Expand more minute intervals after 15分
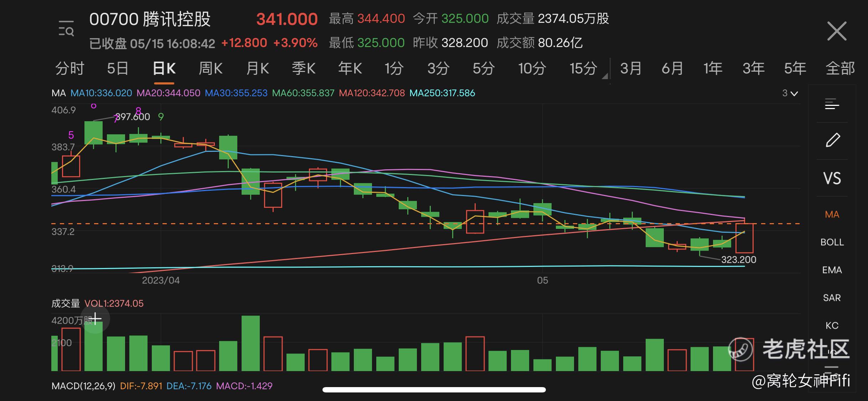868x401 pixels. (605, 76)
